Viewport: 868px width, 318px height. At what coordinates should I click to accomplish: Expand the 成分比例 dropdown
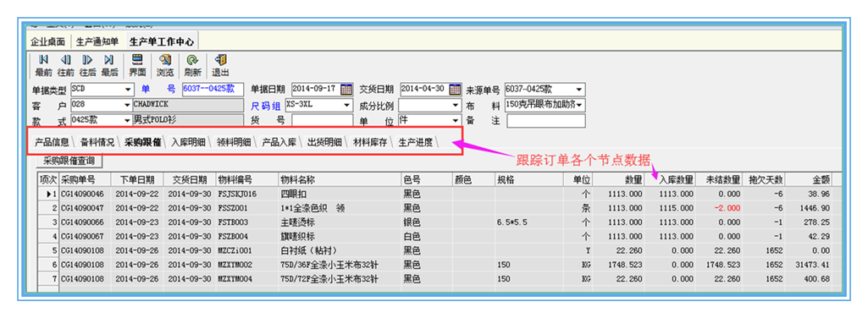[456, 105]
